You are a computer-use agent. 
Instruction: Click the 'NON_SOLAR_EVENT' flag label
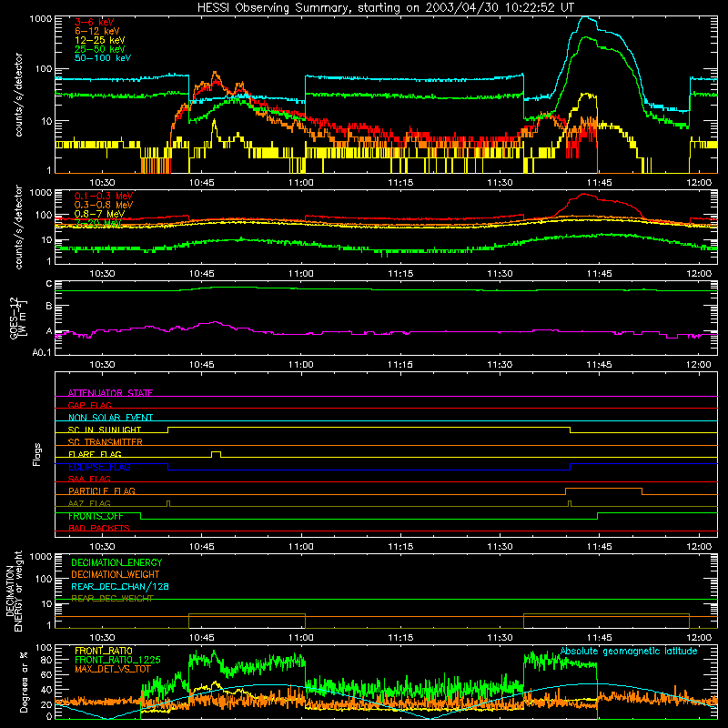coord(110,418)
